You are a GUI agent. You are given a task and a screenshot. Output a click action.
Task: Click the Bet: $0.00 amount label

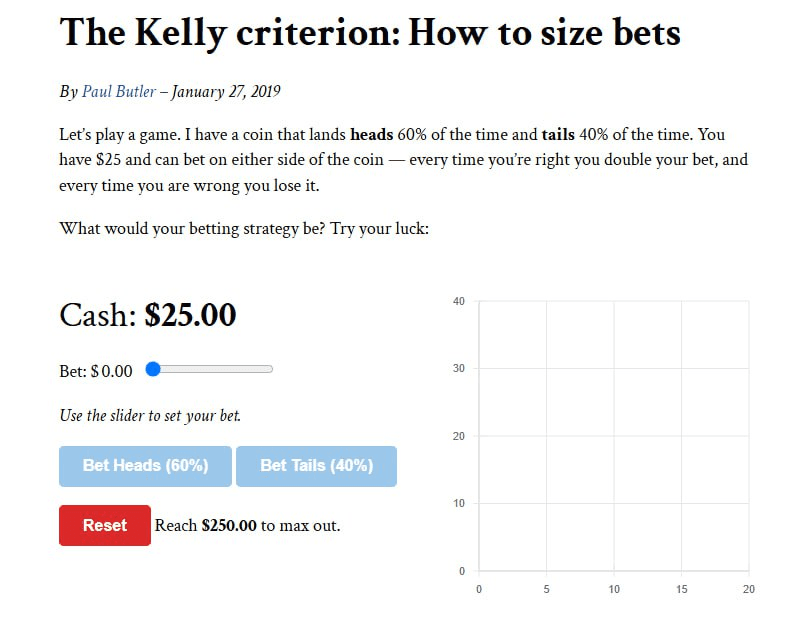tap(96, 371)
